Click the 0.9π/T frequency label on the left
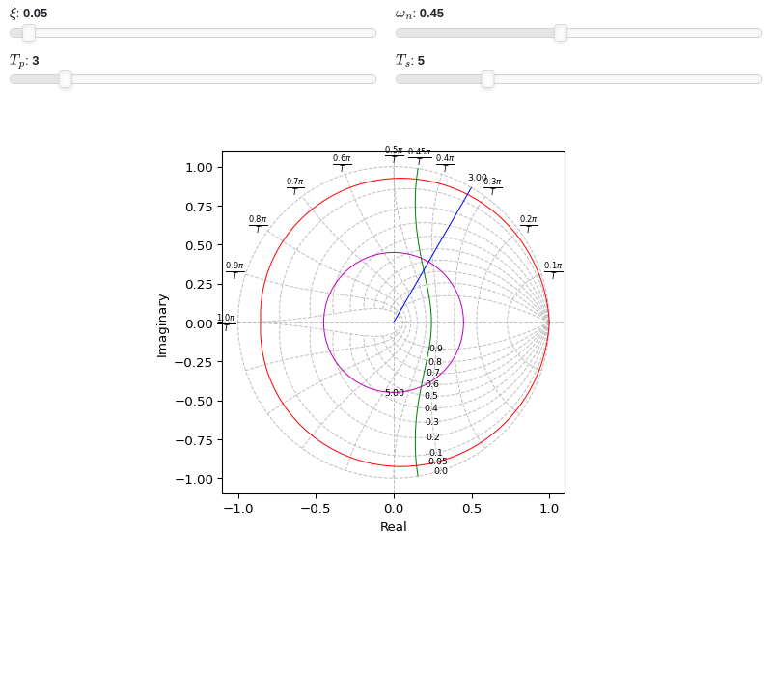772x700 pixels. 234,270
